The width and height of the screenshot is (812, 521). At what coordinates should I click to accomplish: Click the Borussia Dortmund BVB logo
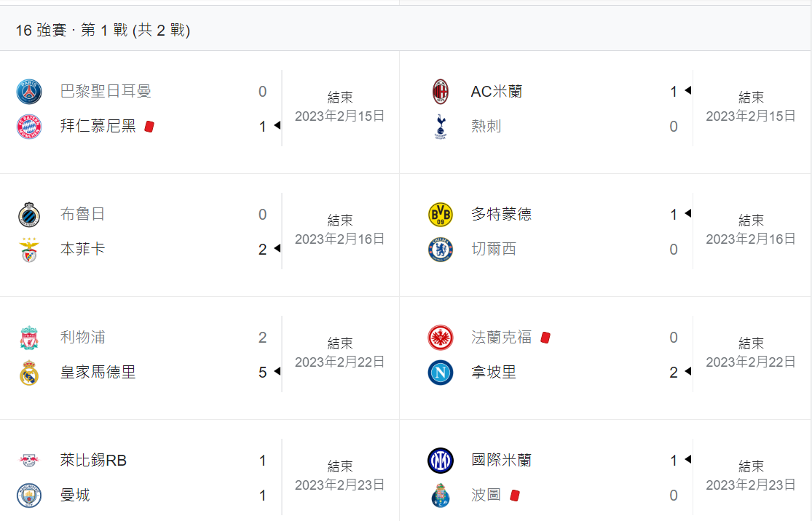[x=441, y=215]
